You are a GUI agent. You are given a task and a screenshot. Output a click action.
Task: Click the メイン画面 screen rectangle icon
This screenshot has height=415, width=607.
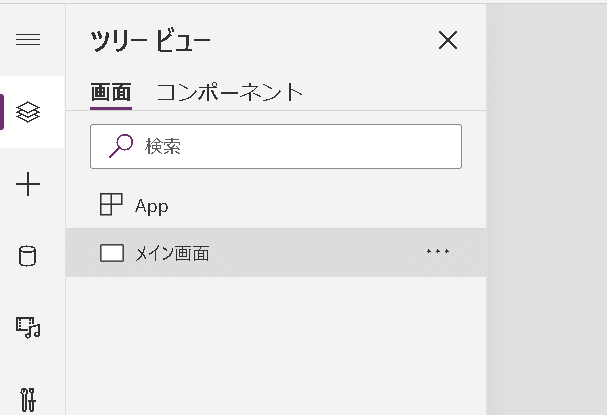[x=112, y=253]
